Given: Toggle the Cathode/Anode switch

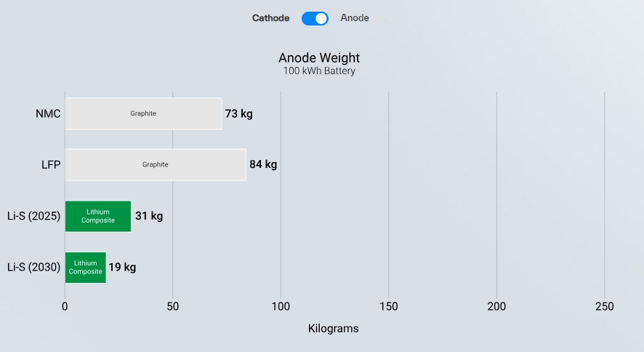Looking at the screenshot, I should pyautogui.click(x=315, y=18).
